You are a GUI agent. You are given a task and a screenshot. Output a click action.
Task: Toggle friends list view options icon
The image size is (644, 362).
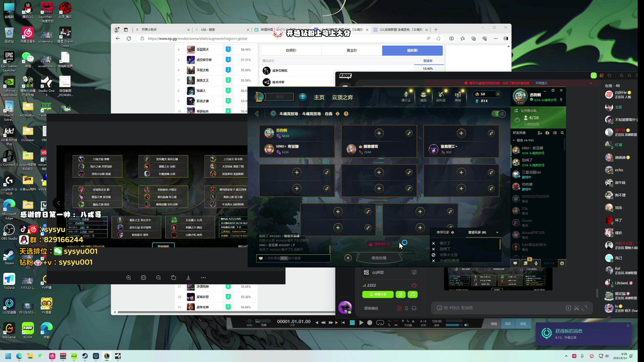tap(555, 133)
